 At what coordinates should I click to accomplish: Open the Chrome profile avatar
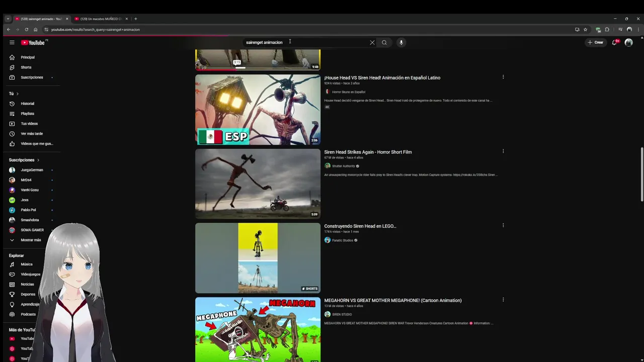tap(629, 30)
